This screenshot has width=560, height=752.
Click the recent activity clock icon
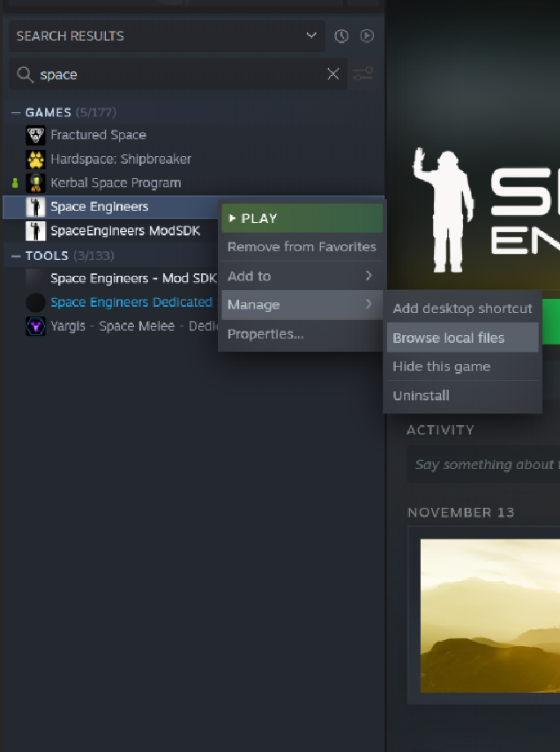tap(341, 36)
